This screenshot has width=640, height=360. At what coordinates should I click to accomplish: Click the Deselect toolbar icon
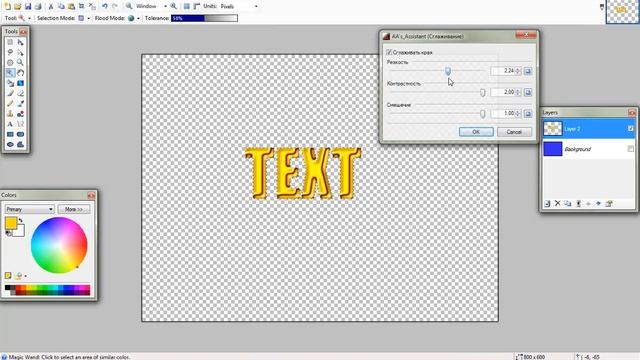tap(92, 6)
